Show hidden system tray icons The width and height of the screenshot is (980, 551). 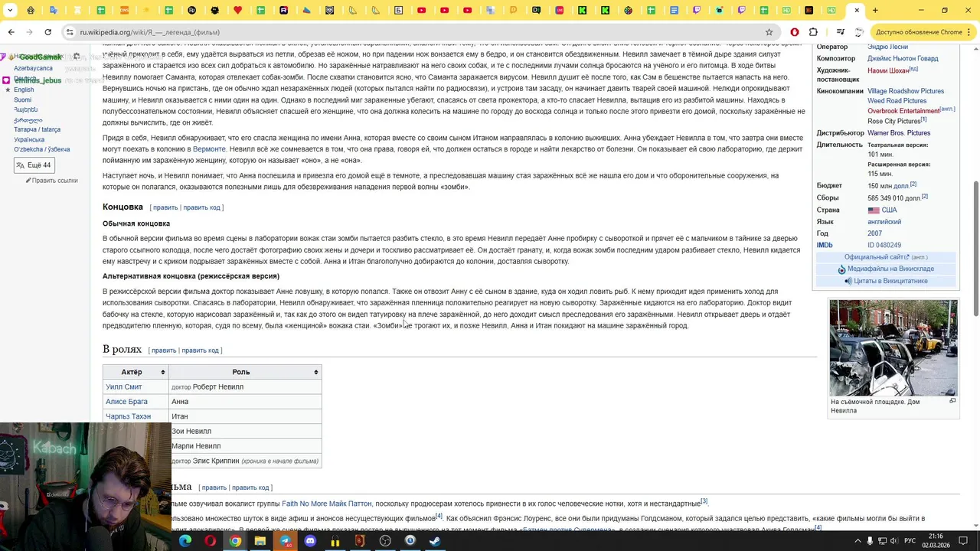coord(857,541)
